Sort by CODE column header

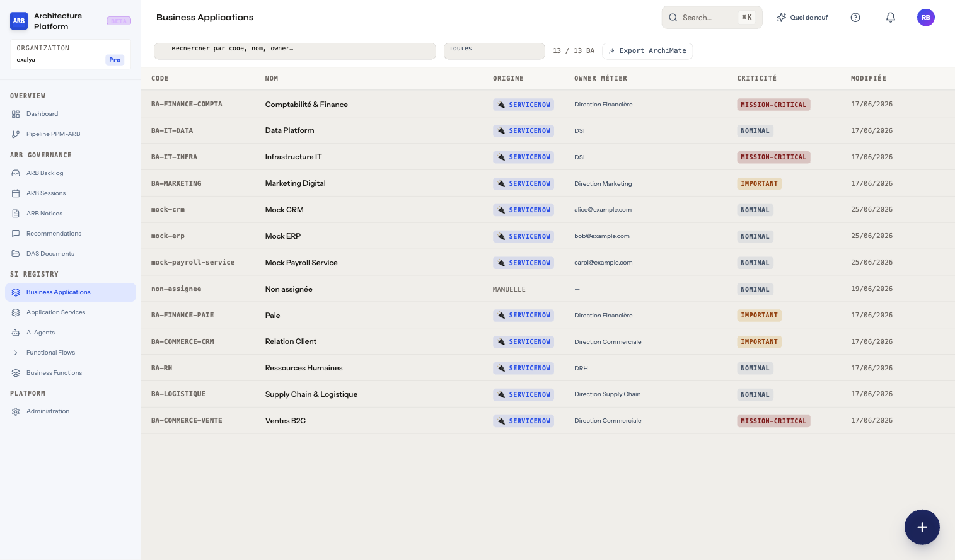[x=160, y=79]
